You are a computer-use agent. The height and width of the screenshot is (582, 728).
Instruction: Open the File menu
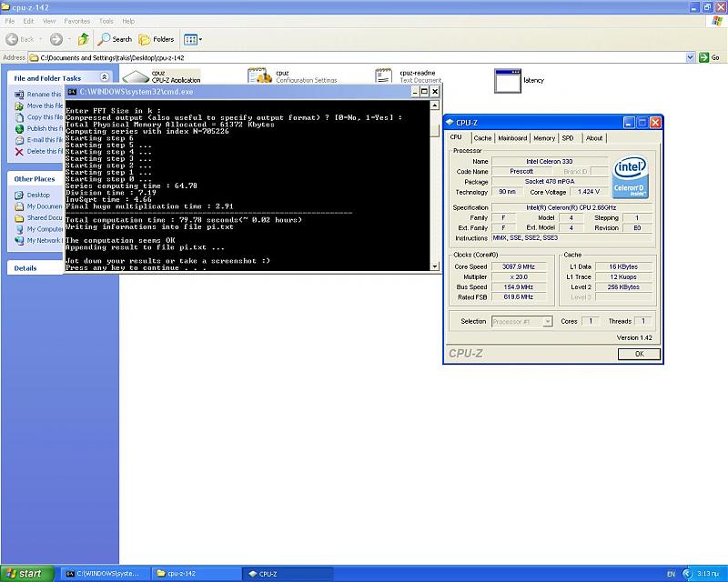pos(10,21)
